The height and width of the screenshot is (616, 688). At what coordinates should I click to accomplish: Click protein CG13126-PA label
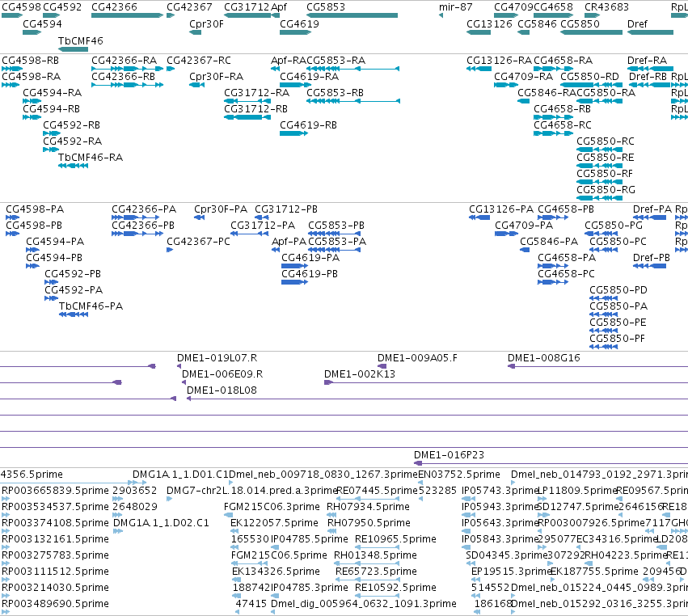(501, 209)
